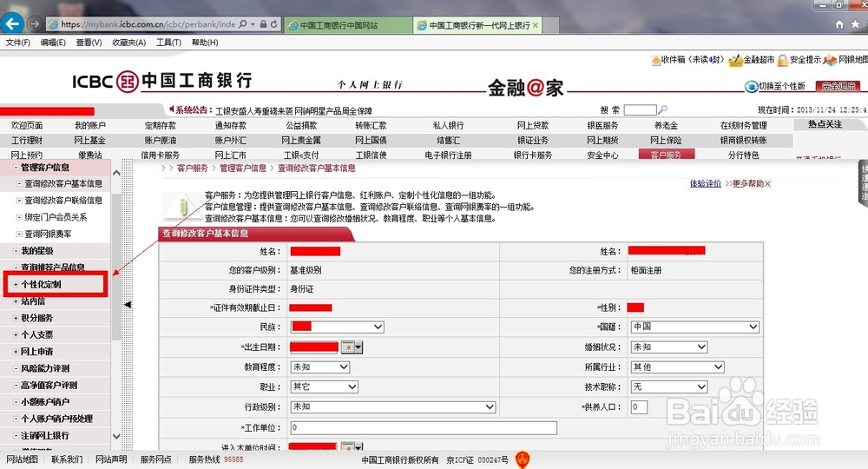Open the address bar URL dropdown arrow
This screenshot has width=868, height=469.
(253, 24)
